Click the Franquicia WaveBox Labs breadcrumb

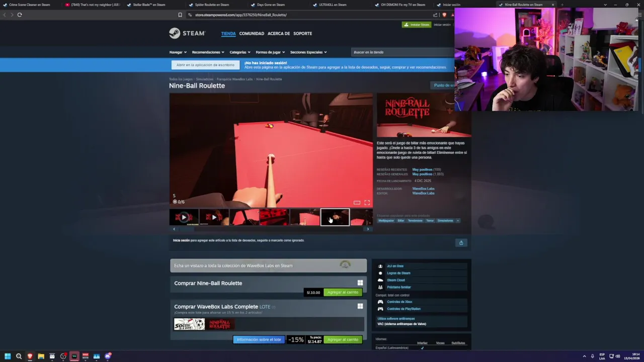pyautogui.click(x=234, y=79)
